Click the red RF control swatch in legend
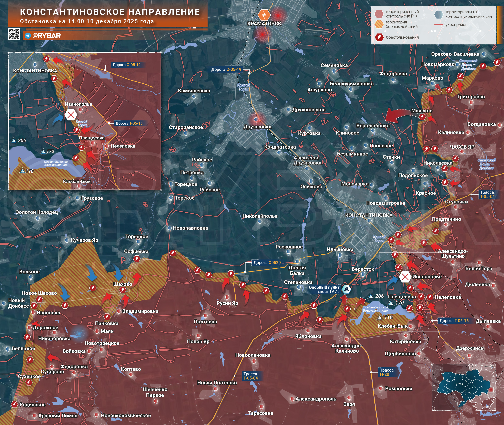 [379, 14]
